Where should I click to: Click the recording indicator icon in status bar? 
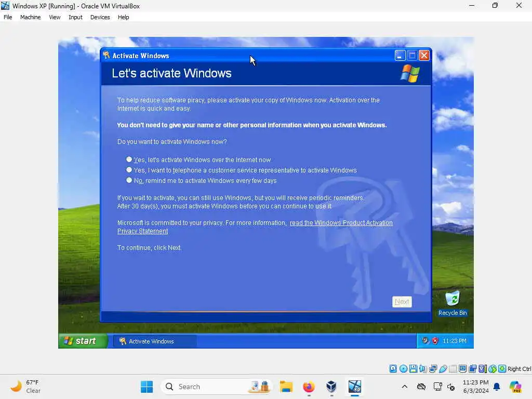coord(472,369)
